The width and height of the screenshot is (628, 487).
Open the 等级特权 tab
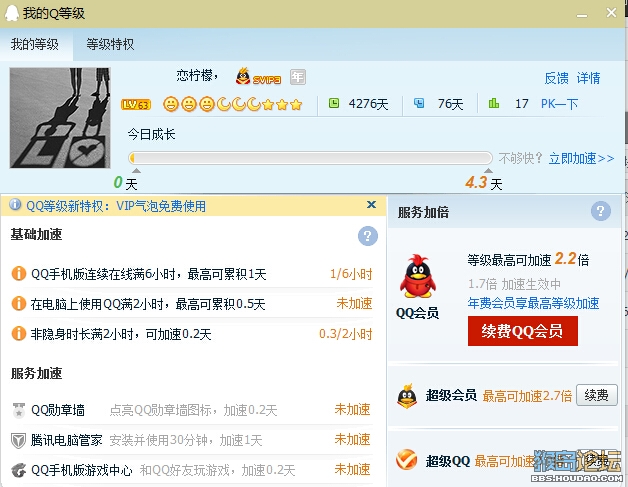[x=110, y=44]
